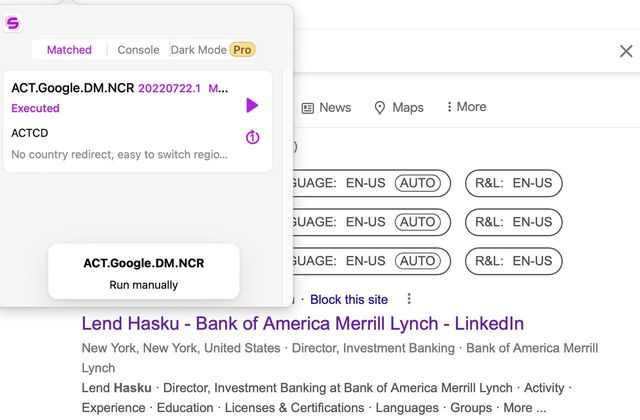Screen dimensions: 640x420
Task: Clear search with the X icon
Action: (626, 51)
